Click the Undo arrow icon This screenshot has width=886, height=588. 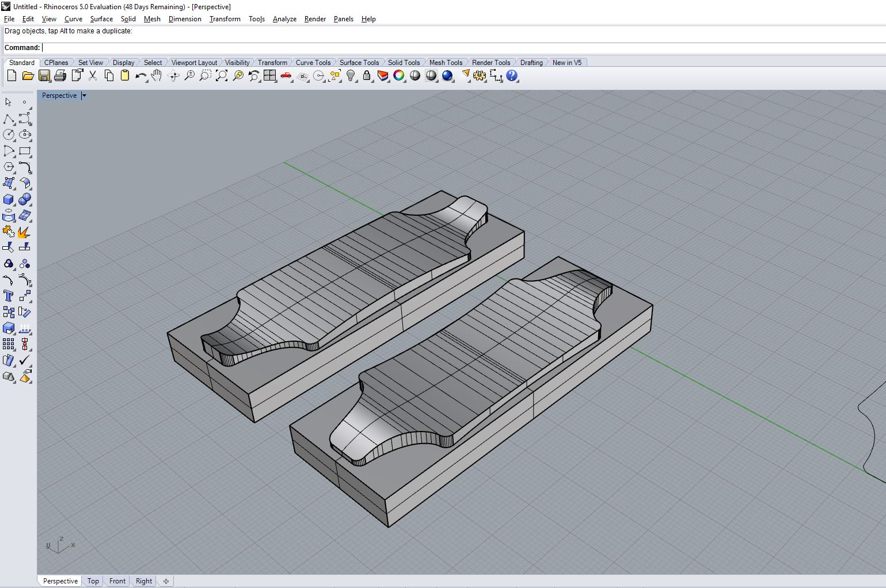click(141, 75)
